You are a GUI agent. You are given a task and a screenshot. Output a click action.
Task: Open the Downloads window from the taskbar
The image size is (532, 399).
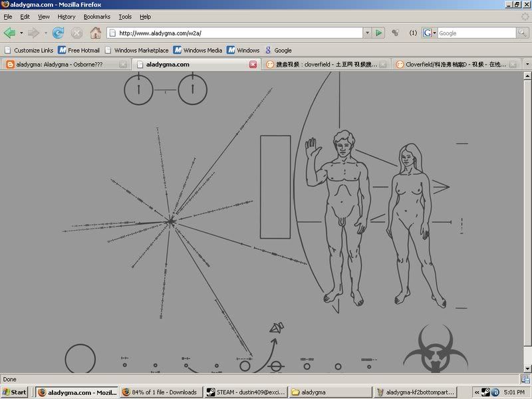tap(160, 392)
